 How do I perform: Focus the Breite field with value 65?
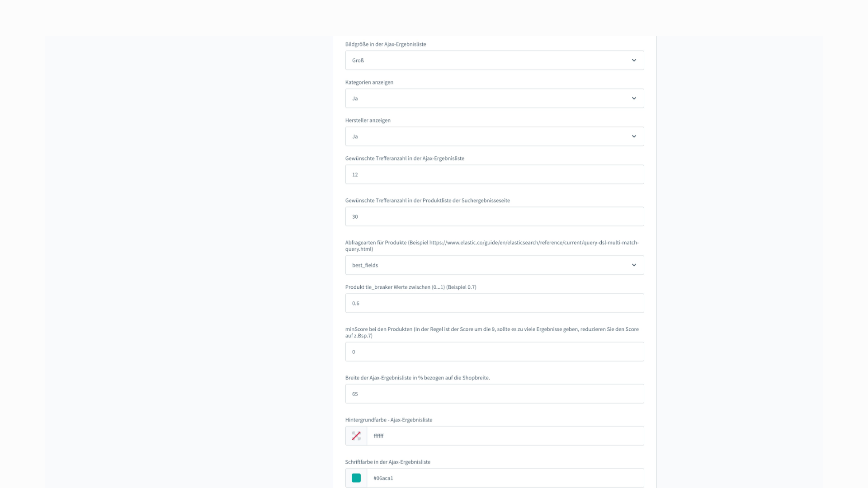[x=494, y=394]
